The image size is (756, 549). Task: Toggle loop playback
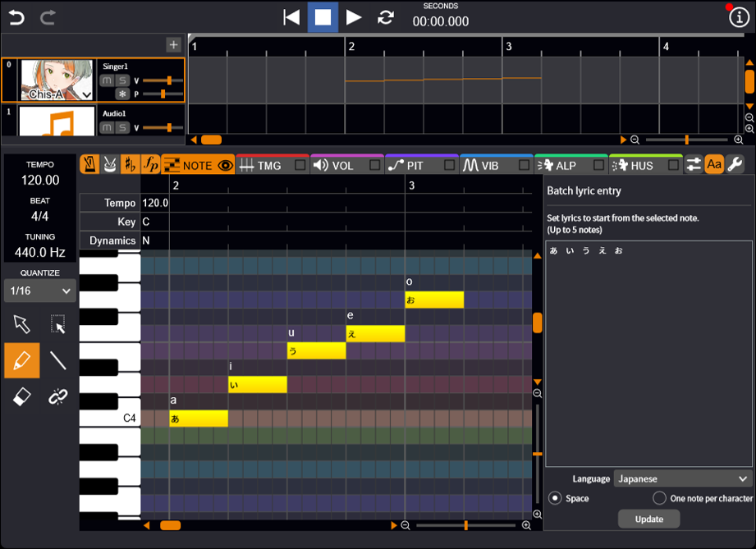(385, 17)
